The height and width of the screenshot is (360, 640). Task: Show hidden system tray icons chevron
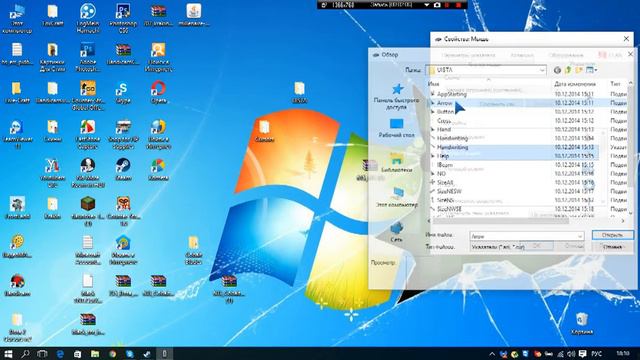(x=492, y=354)
